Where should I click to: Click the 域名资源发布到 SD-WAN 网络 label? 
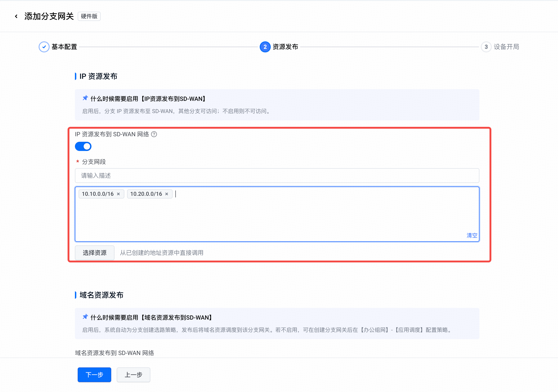(114, 353)
